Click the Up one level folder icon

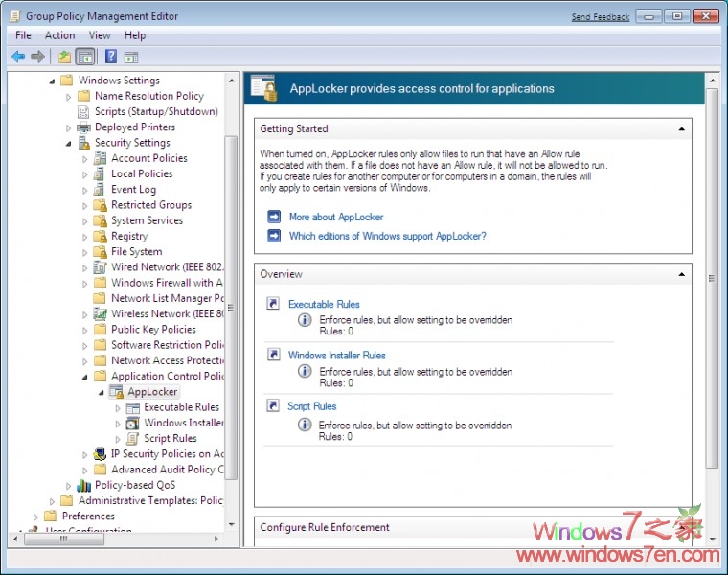(64, 57)
